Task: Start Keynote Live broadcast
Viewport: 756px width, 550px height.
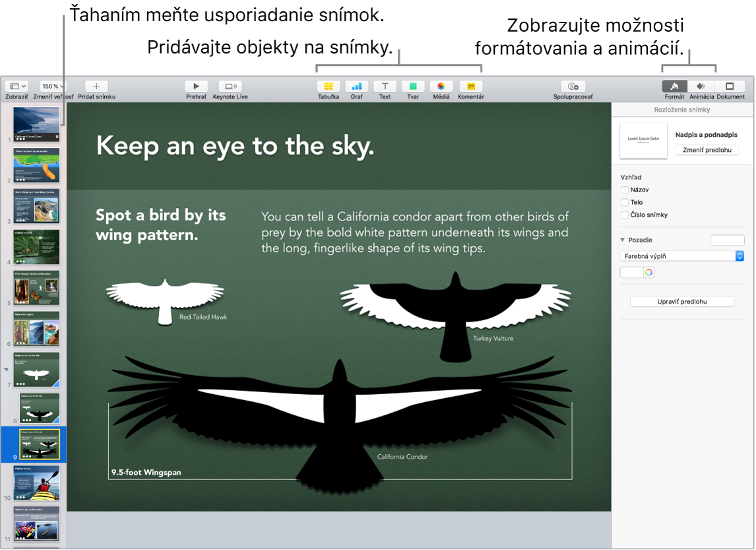Action: (230, 86)
